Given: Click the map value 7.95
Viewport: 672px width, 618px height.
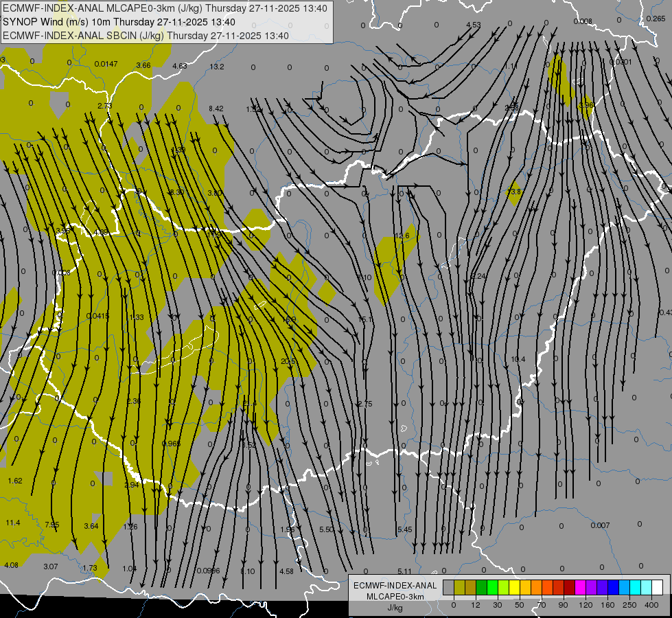Looking at the screenshot, I should (52, 525).
